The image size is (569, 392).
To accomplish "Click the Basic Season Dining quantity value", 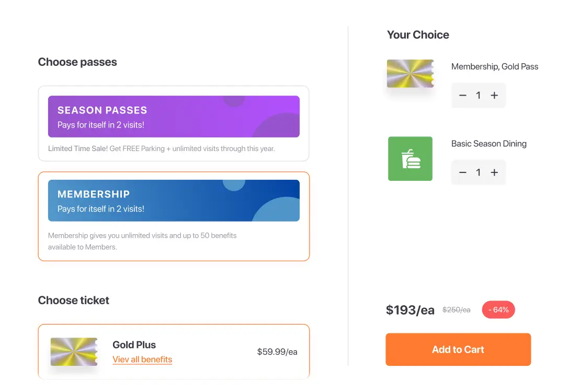I will tap(478, 172).
